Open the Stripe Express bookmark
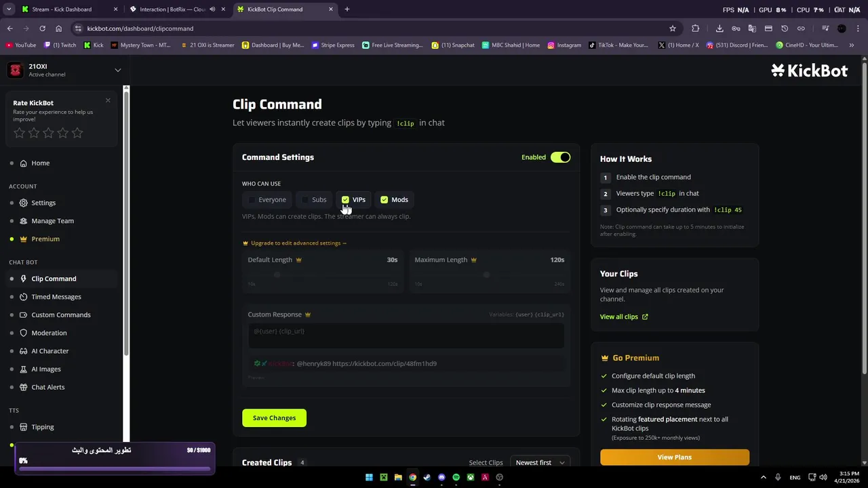Viewport: 868px width, 488px height. (x=333, y=45)
